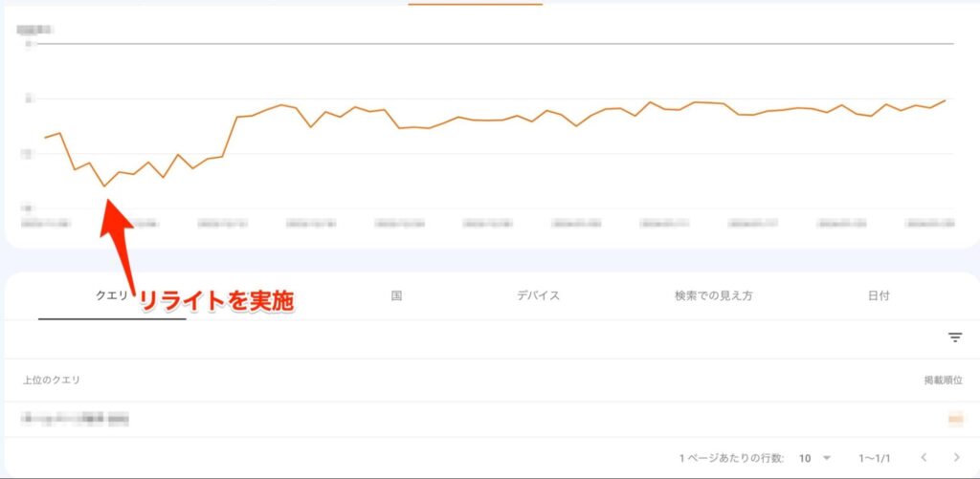The width and height of the screenshot is (980, 479).
Task: Switch to the デバイス tab
Action: (538, 295)
